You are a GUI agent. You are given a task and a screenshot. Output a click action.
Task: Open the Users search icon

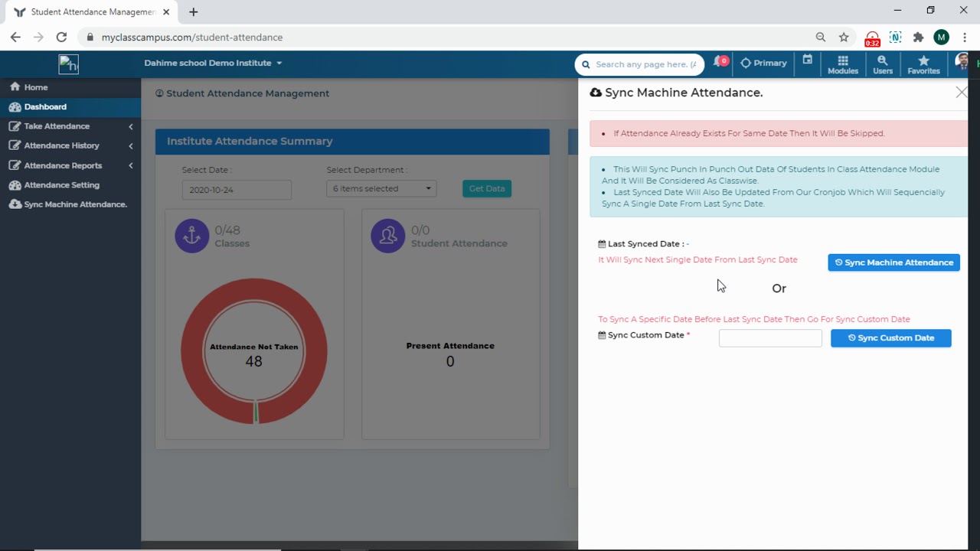883,64
